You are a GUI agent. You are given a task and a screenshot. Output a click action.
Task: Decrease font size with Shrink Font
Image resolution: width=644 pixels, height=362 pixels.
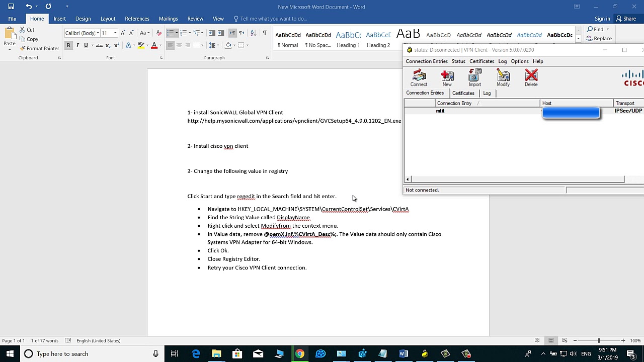click(131, 33)
